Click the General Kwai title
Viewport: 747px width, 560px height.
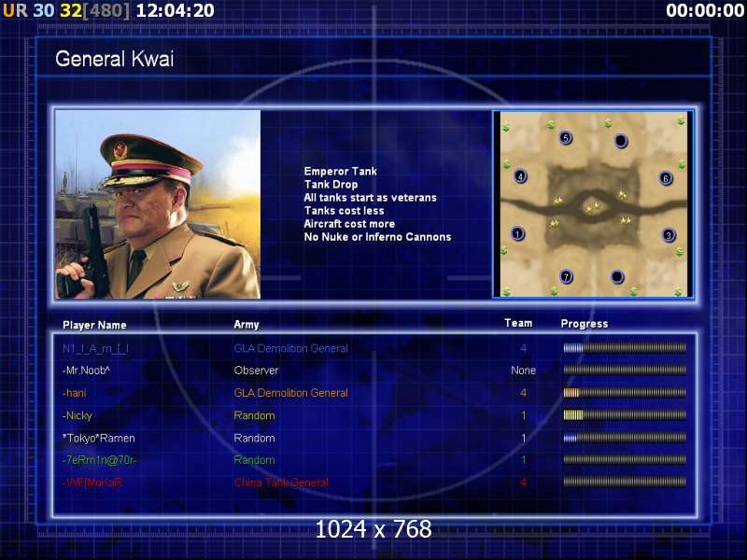(114, 59)
